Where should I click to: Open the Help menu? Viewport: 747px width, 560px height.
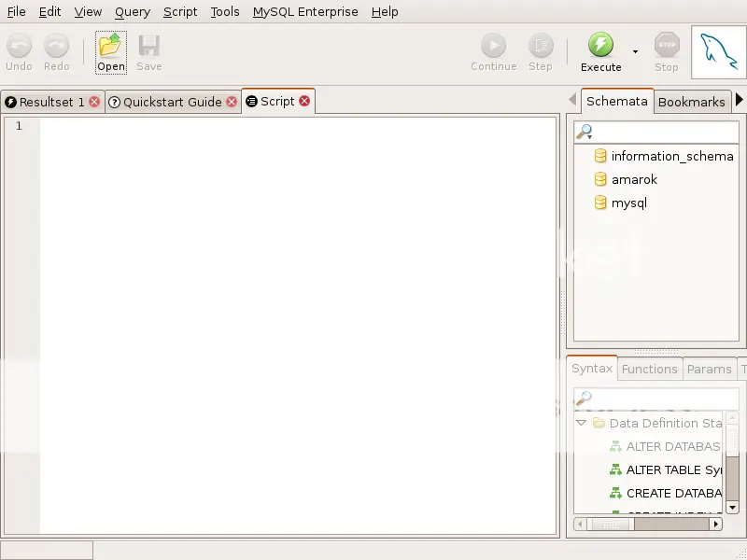pyautogui.click(x=385, y=11)
